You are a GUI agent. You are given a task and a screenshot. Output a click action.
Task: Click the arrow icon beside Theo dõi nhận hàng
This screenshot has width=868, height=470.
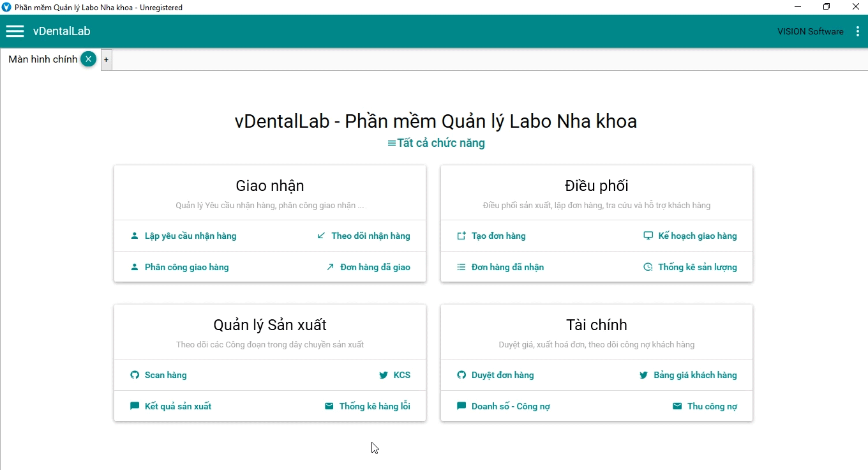point(321,236)
